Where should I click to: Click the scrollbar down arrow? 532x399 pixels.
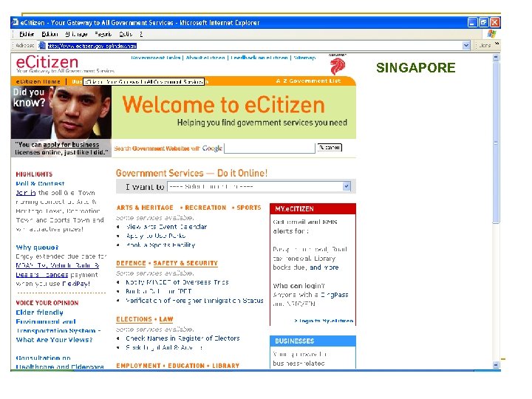pos(496,365)
